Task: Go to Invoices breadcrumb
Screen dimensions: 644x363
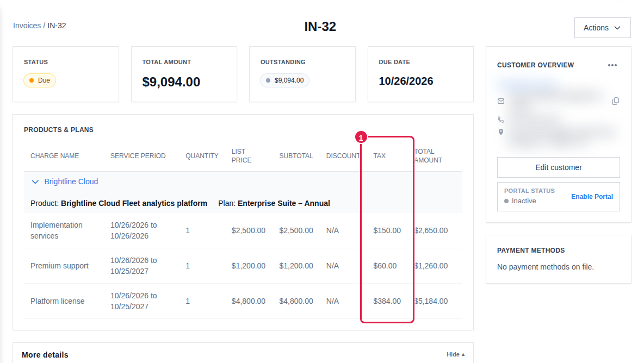Action: tap(27, 26)
